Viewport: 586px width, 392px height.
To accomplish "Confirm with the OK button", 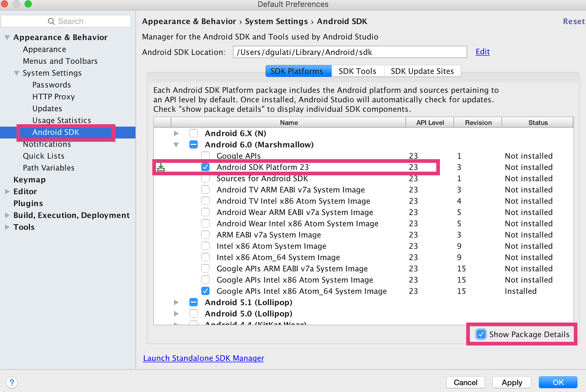I will (x=558, y=382).
